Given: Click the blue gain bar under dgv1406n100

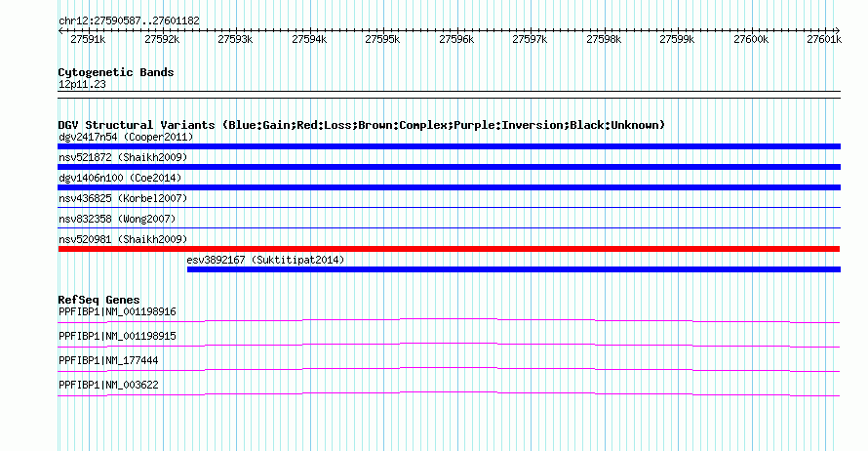Looking at the screenshot, I should click(449, 187).
